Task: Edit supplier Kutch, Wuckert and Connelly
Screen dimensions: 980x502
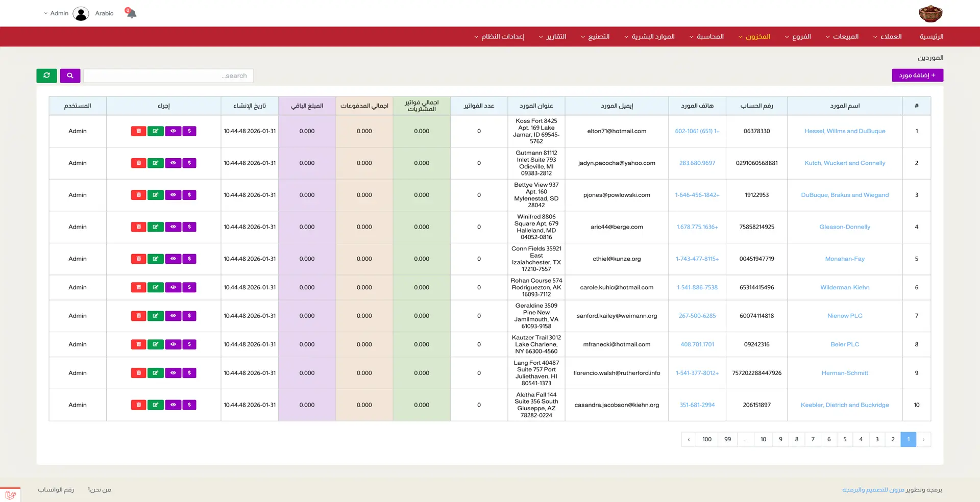Action: click(155, 163)
